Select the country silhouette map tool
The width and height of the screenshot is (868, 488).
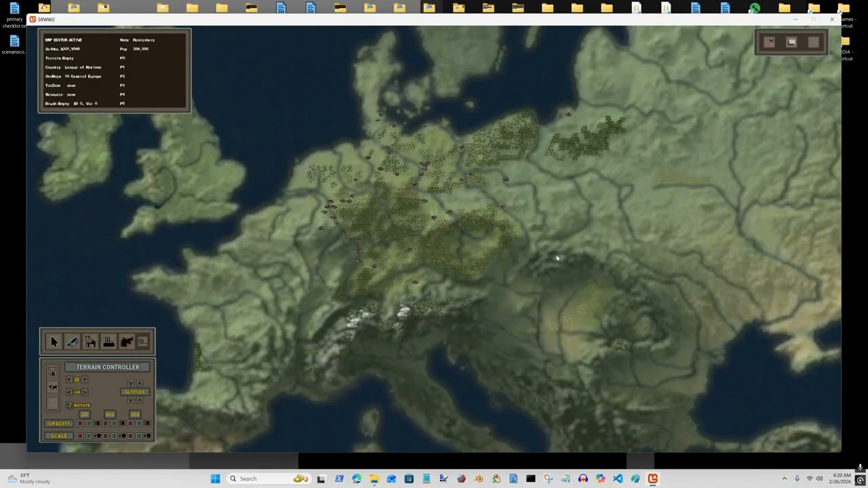[127, 342]
